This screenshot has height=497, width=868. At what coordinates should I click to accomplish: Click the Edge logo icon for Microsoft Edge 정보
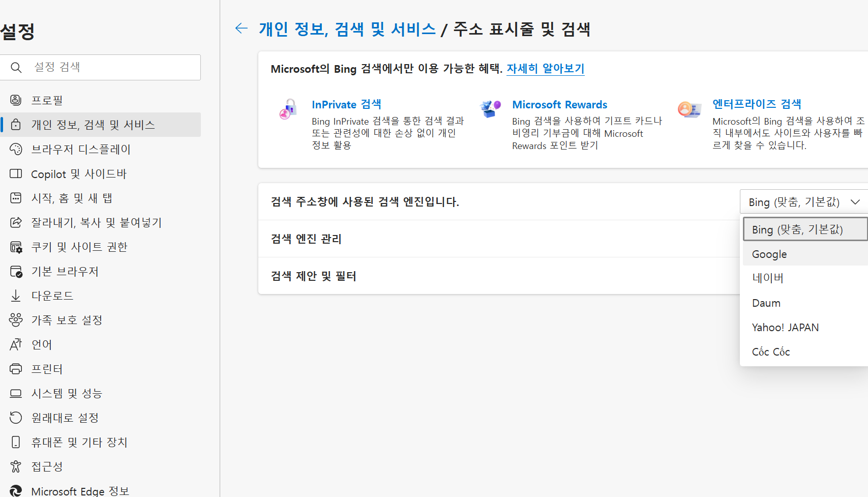tap(16, 491)
